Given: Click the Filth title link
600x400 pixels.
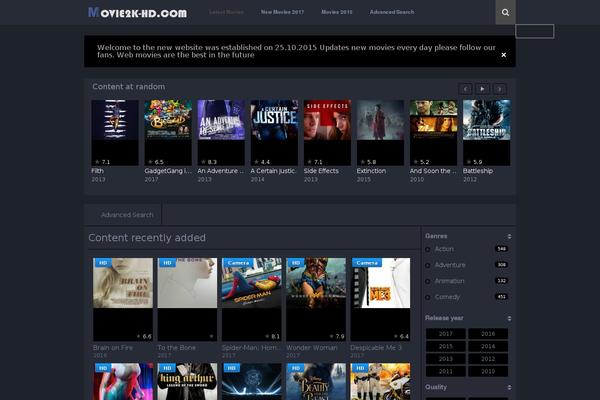Looking at the screenshot, I should coord(98,171).
